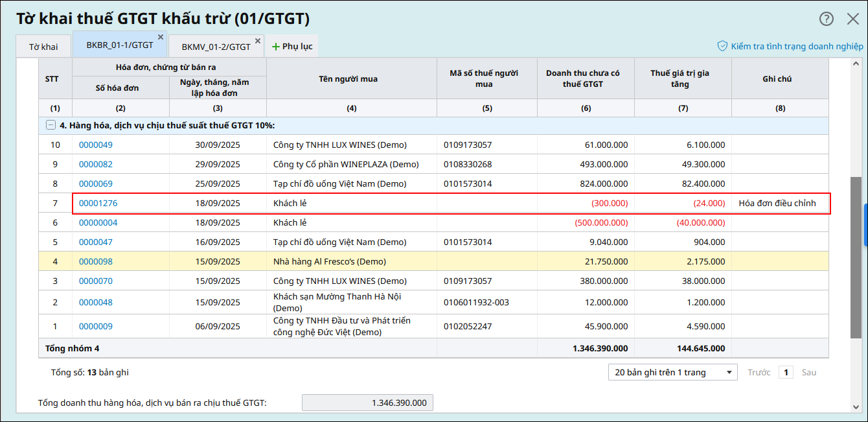Switch to the BKMV_01-2/GTGT tab
Screen dimensions: 868x422
pyautogui.click(x=215, y=47)
